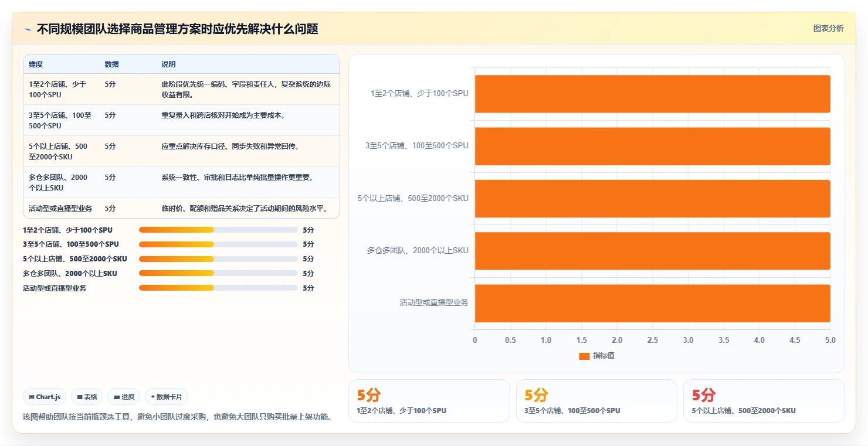868x446 pixels.
Task: Select the Chart.js tag chip
Action: pyautogui.click(x=45, y=397)
